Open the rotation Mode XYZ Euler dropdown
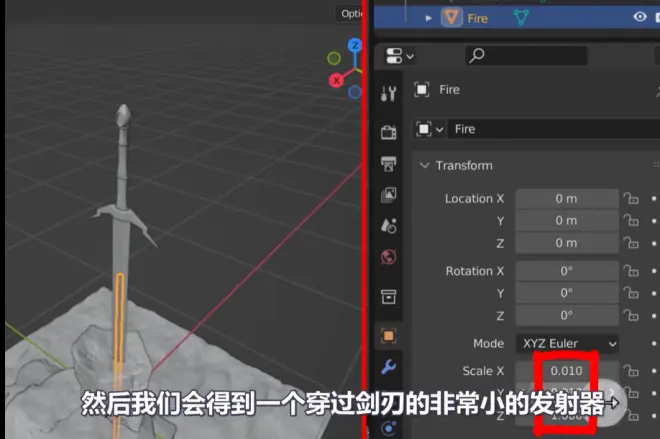The height and width of the screenshot is (439, 660). click(x=567, y=343)
